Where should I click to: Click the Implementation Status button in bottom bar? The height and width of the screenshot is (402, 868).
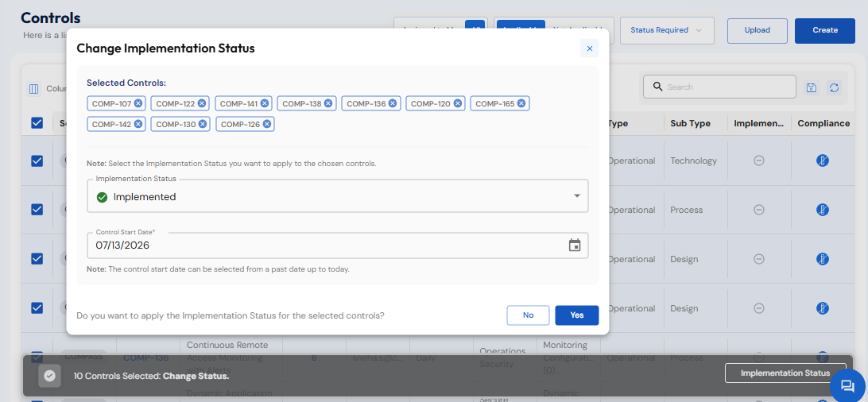[785, 373]
